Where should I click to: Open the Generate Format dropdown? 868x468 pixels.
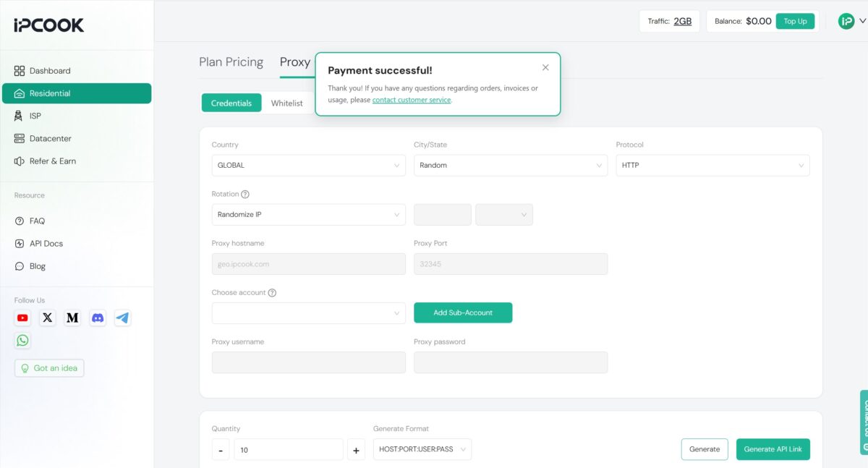(x=422, y=449)
